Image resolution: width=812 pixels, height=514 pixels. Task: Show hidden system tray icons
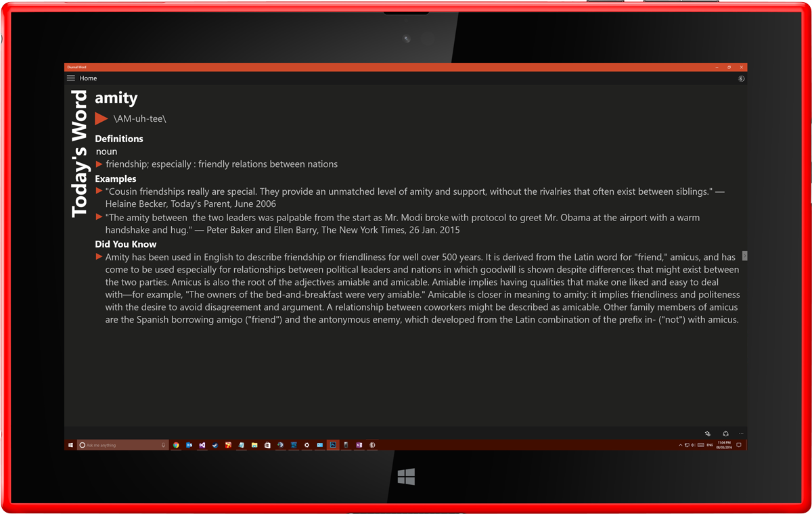[x=680, y=445]
